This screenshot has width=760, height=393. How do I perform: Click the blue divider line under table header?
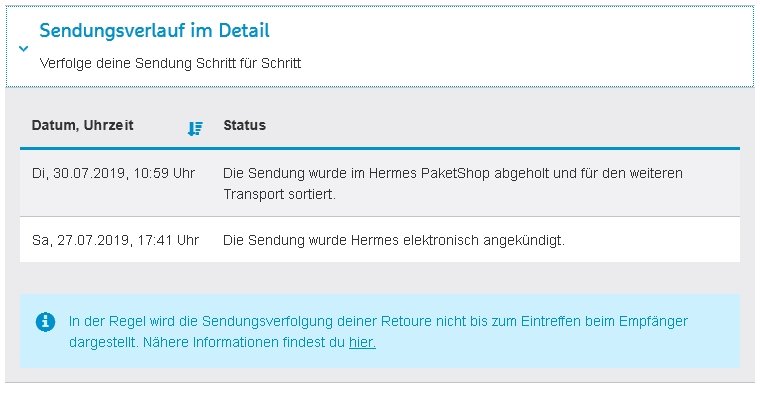[380, 148]
